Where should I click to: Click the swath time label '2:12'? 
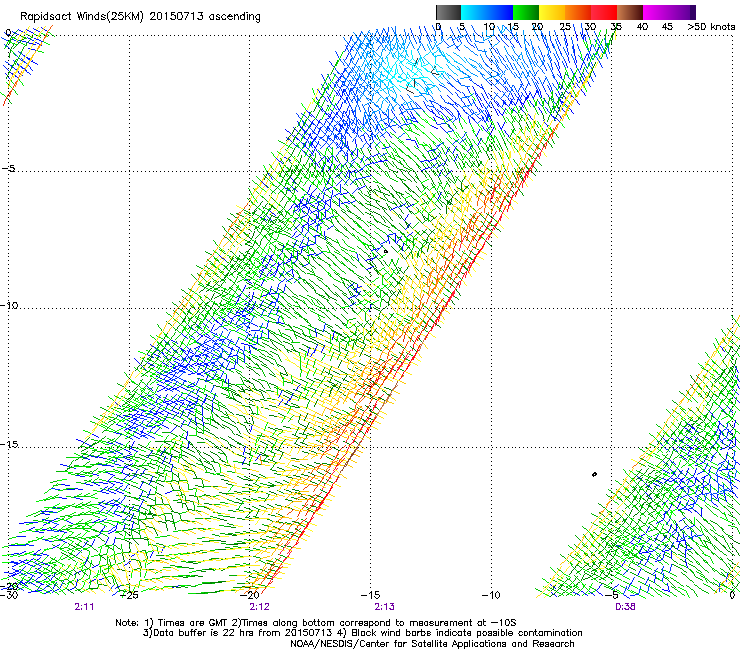pos(260,607)
